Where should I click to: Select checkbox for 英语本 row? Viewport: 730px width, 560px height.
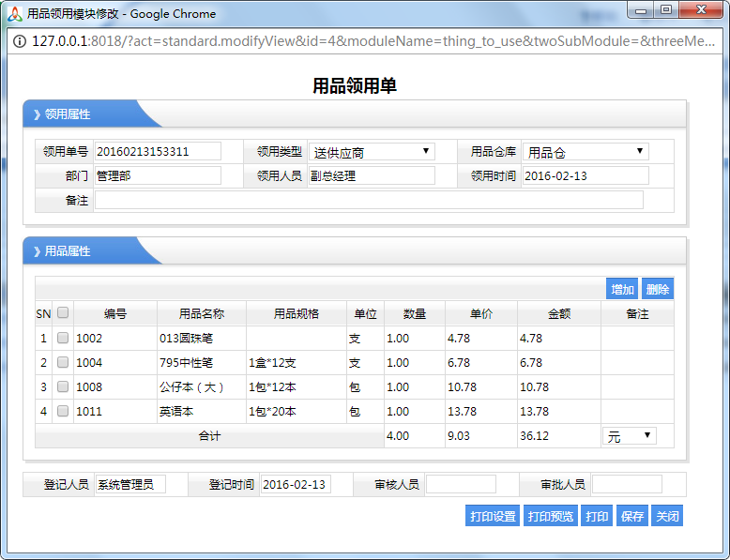point(63,411)
